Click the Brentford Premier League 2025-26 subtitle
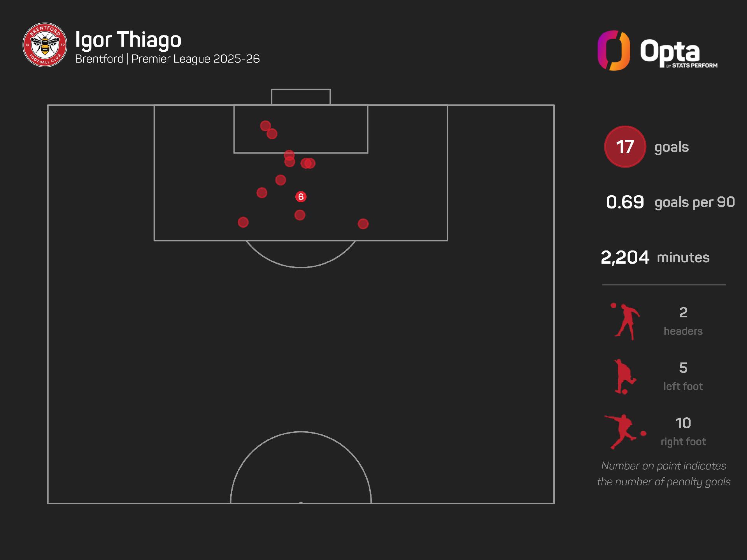This screenshot has width=747, height=560. [167, 59]
